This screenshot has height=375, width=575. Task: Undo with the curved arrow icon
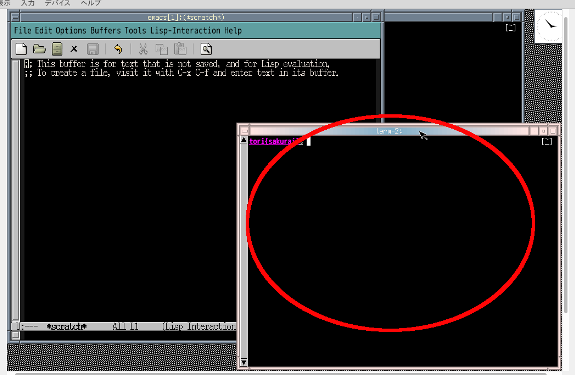(x=118, y=49)
